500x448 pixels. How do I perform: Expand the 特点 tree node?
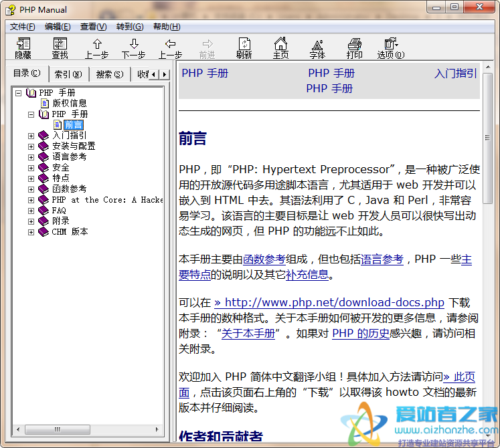pyautogui.click(x=31, y=179)
